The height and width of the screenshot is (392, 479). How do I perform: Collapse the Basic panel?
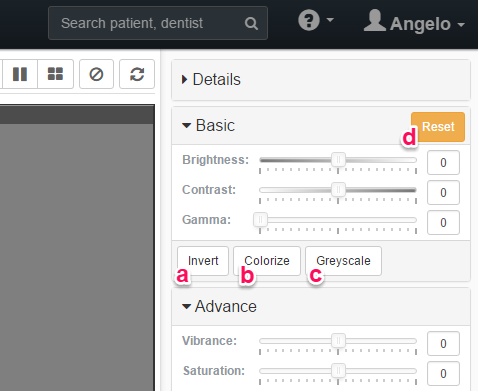[208, 125]
